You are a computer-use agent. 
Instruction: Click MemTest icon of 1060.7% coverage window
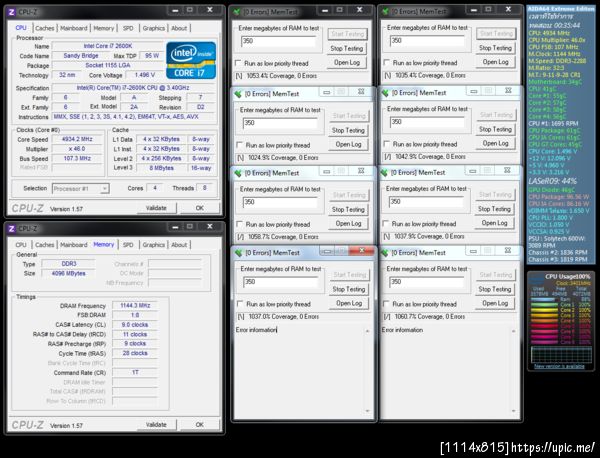(x=385, y=253)
